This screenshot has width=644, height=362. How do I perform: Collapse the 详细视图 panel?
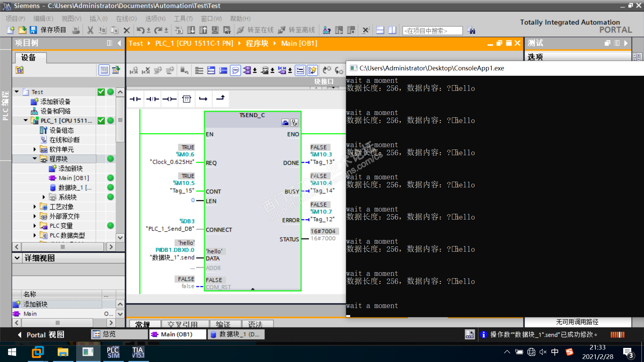coord(17,258)
